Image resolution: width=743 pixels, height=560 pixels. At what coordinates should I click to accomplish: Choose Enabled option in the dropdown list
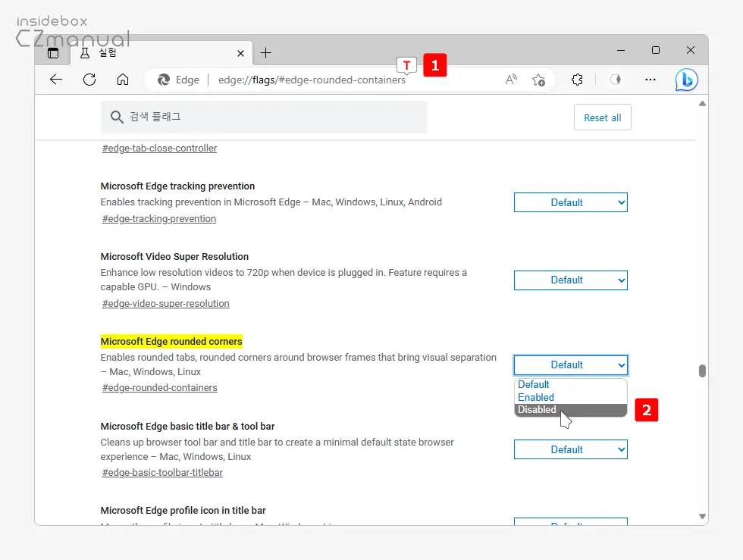coord(535,397)
